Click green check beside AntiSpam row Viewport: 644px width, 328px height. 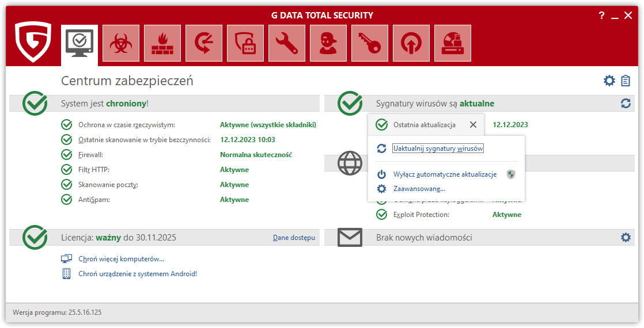(67, 200)
